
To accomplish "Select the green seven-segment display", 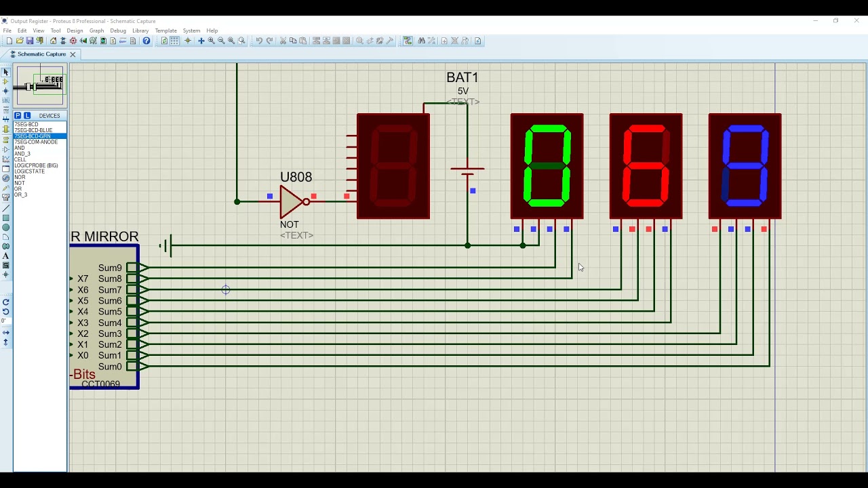I will coord(547,166).
